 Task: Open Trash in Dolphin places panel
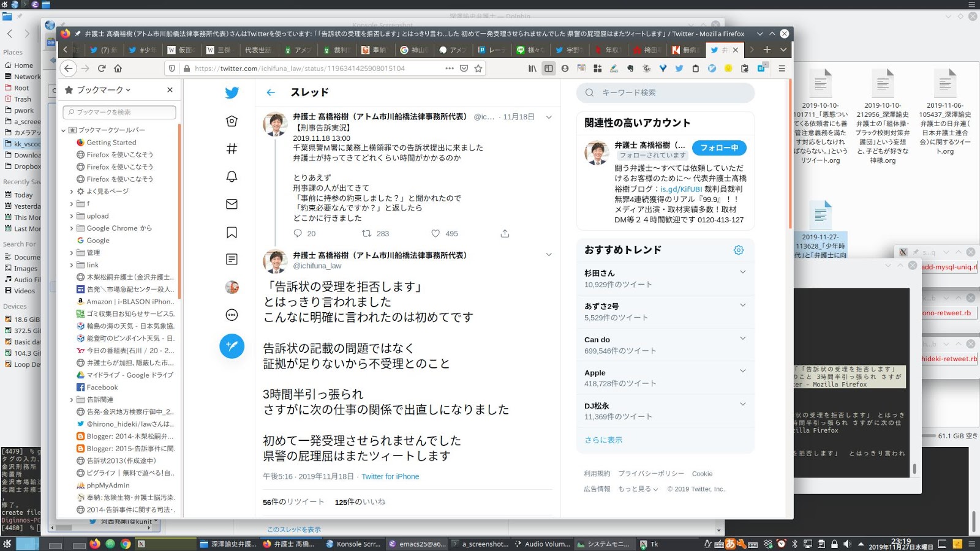click(x=23, y=99)
